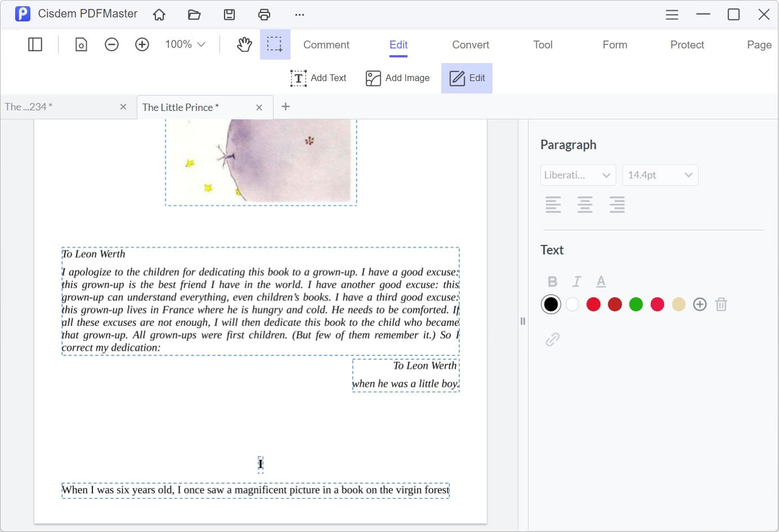Select the white color swatch
Viewport: 779px width, 532px height.
pyautogui.click(x=572, y=305)
